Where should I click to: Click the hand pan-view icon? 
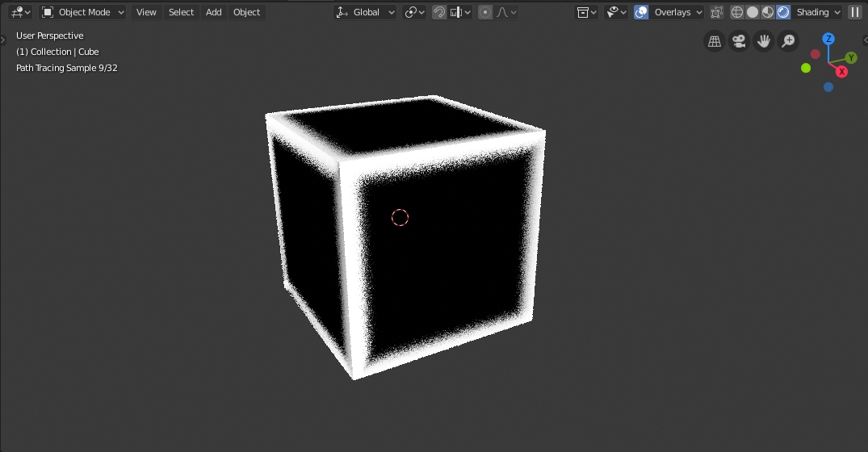(x=763, y=41)
